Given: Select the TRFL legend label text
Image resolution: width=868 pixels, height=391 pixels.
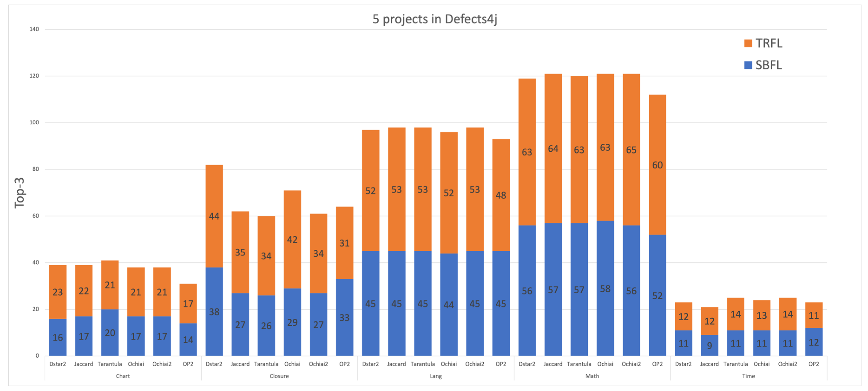Looking at the screenshot, I should click(769, 43).
